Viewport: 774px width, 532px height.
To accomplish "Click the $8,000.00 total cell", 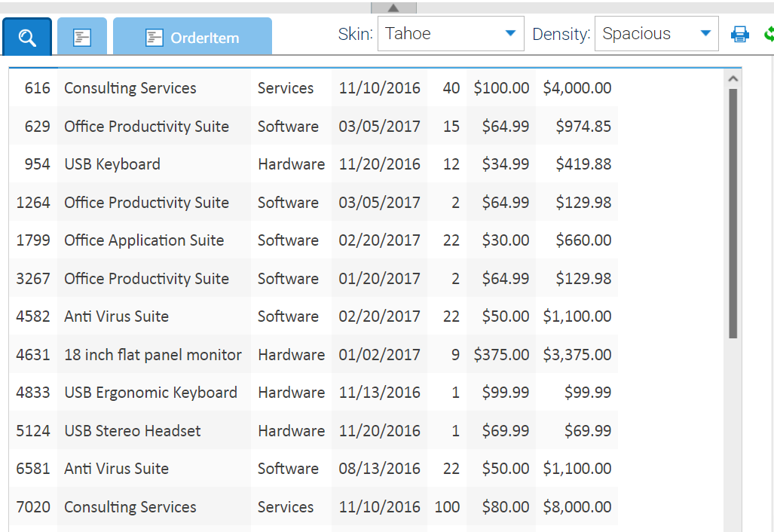I will click(577, 507).
